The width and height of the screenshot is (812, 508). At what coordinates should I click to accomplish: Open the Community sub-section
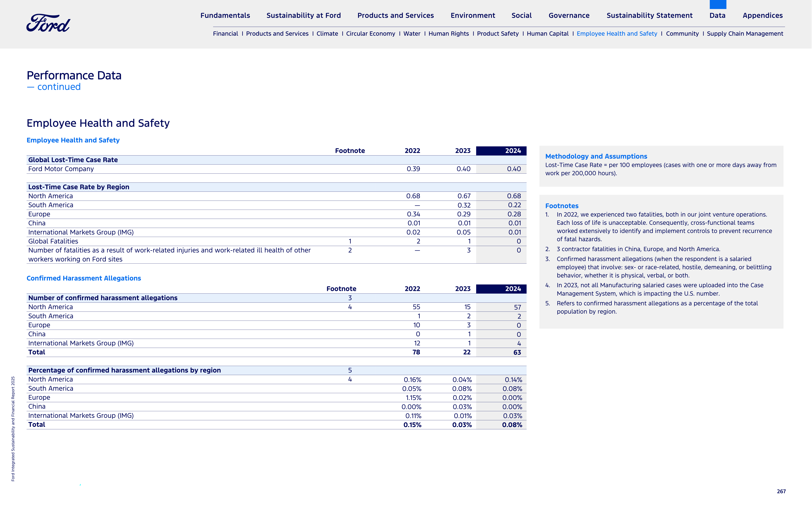(x=682, y=34)
